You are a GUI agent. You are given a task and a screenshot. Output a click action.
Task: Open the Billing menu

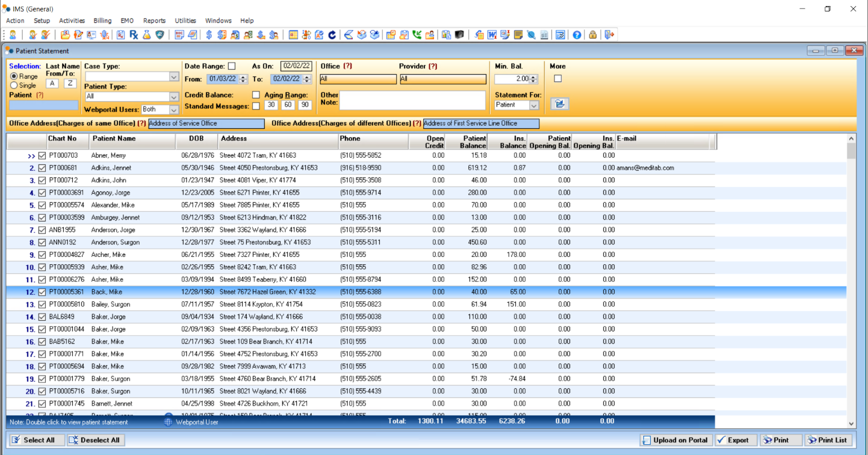[x=102, y=20]
